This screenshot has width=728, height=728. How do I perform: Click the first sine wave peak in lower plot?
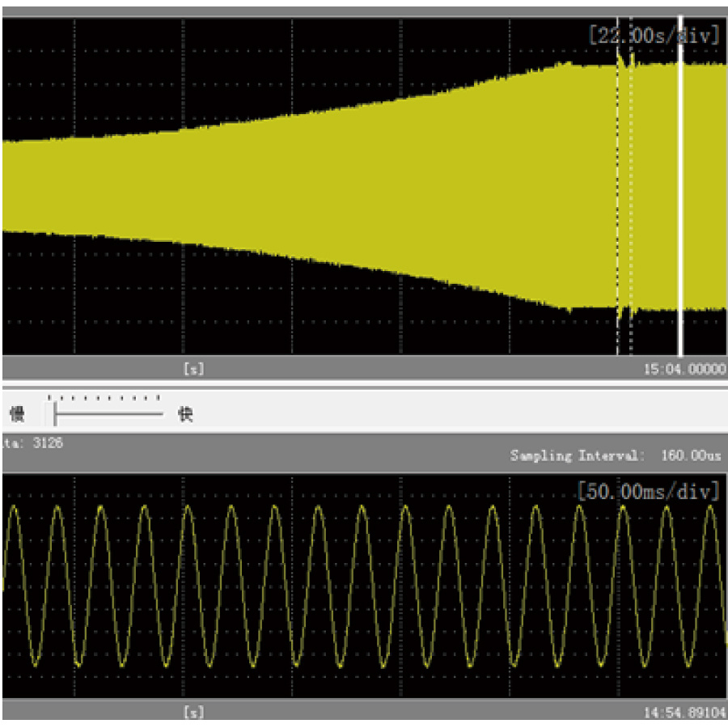[14, 507]
